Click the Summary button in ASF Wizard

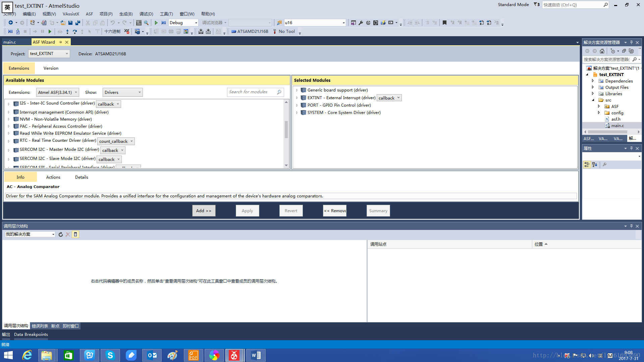[x=378, y=210]
